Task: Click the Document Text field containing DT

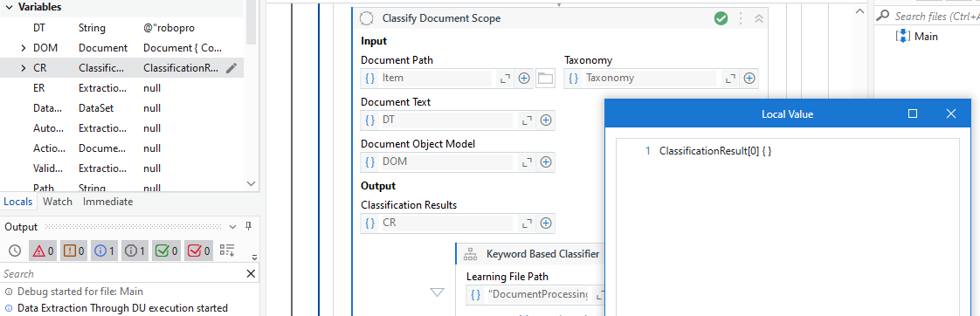Action: click(447, 120)
